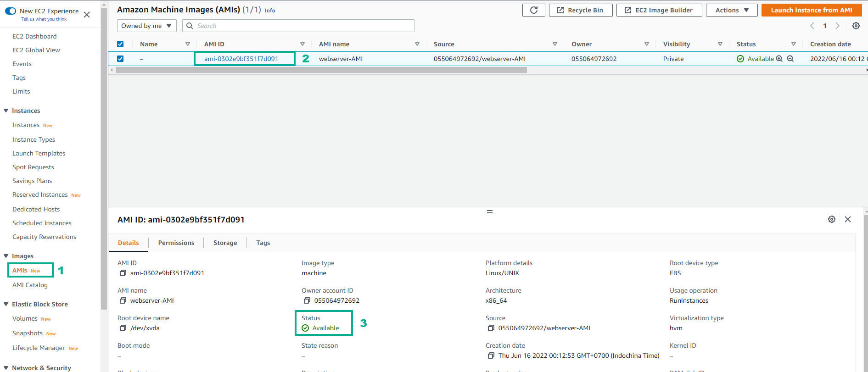
Task: Copy Source value in details
Action: (491, 328)
